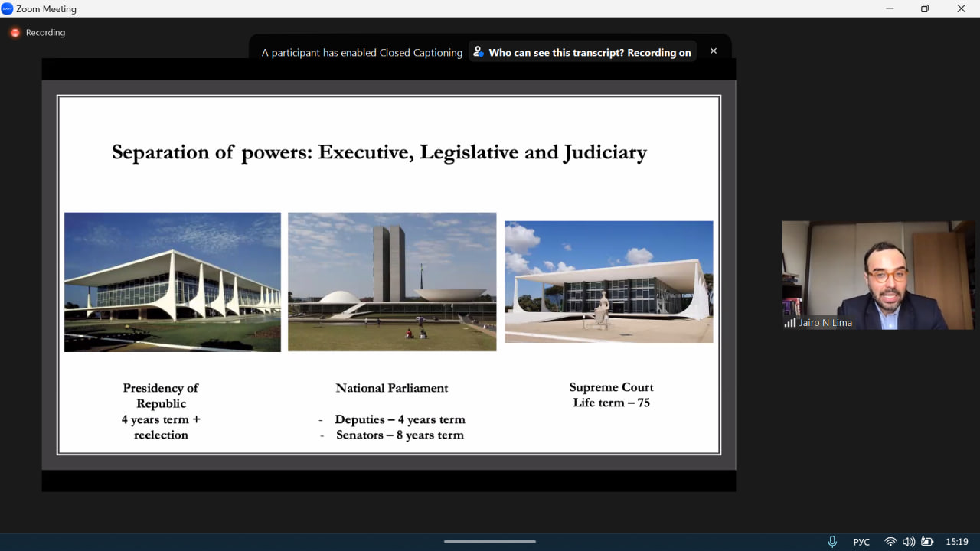Open the volume speaker control
This screenshot has width=980, height=551.
909,542
